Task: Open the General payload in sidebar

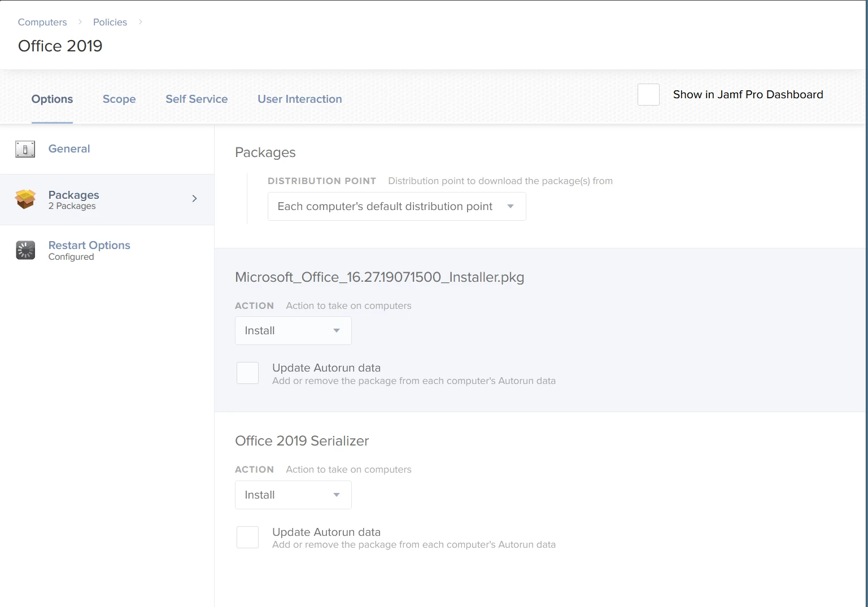Action: point(69,149)
